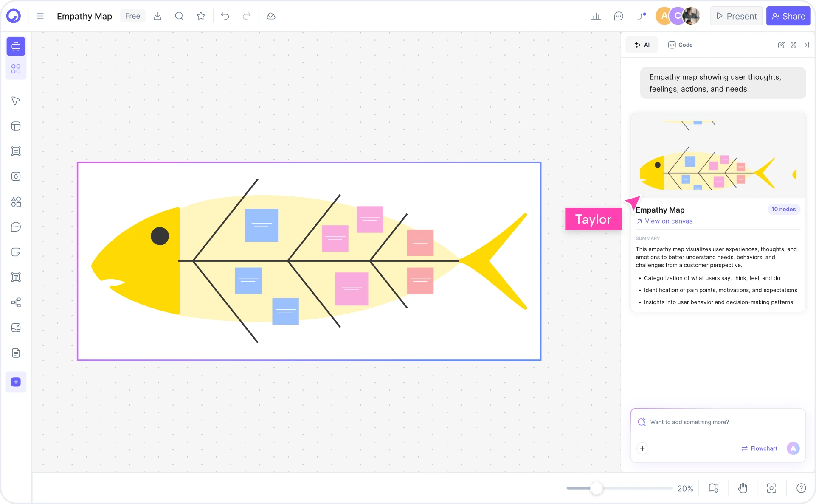Select the flowchart connector tool
816x504 pixels.
16,302
